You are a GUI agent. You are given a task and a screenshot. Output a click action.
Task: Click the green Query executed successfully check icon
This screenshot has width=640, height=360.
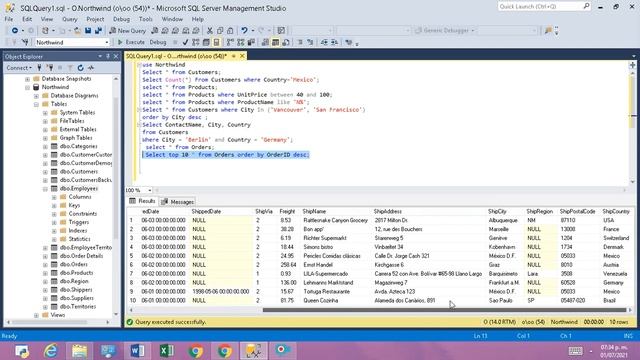130,322
